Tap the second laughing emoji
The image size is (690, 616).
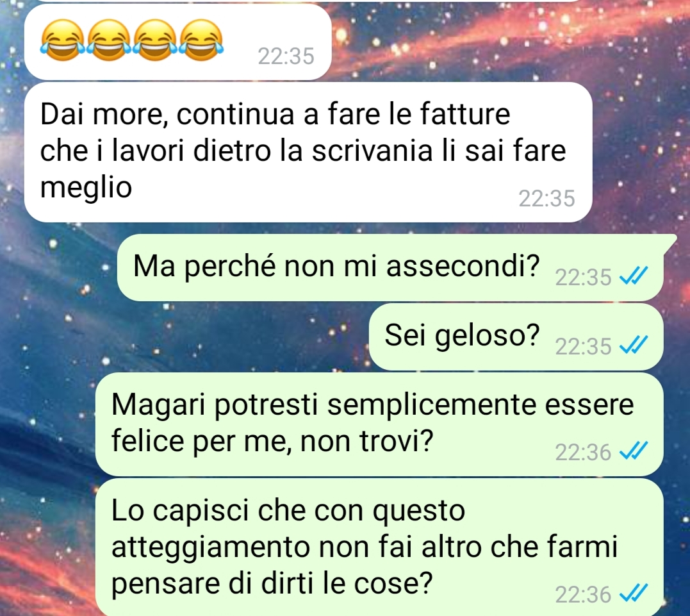(109, 40)
